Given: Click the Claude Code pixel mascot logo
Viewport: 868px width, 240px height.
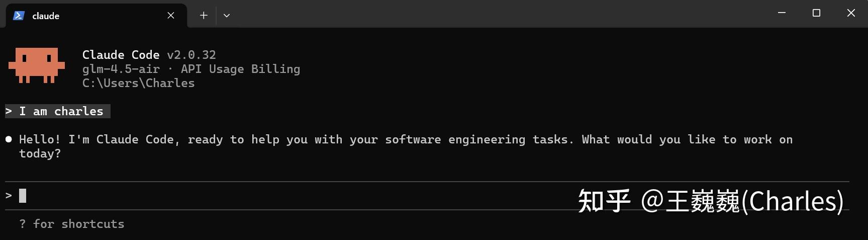Looking at the screenshot, I should (37, 65).
